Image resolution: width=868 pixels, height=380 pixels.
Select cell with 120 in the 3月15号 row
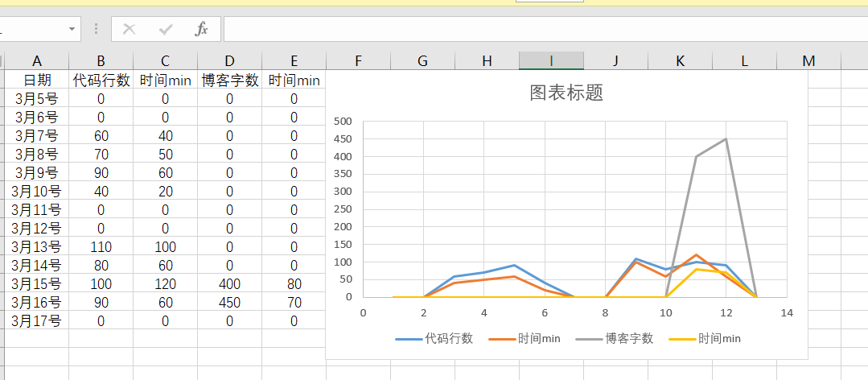tap(165, 283)
